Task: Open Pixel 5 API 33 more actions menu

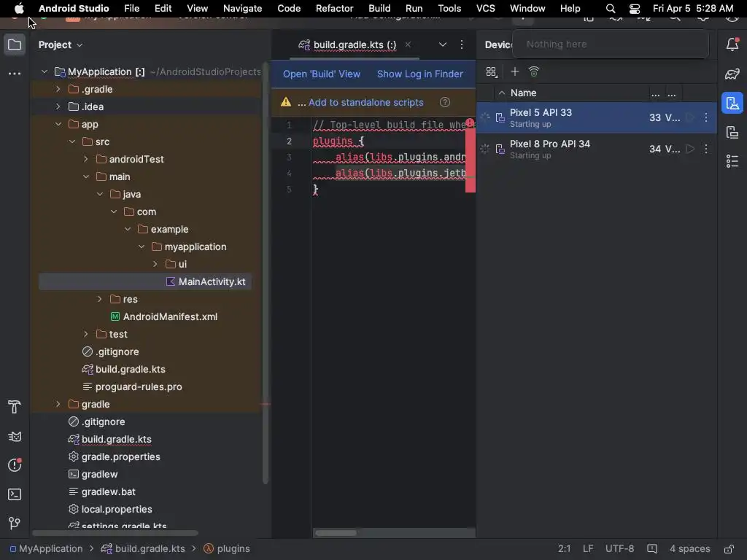Action: (706, 117)
